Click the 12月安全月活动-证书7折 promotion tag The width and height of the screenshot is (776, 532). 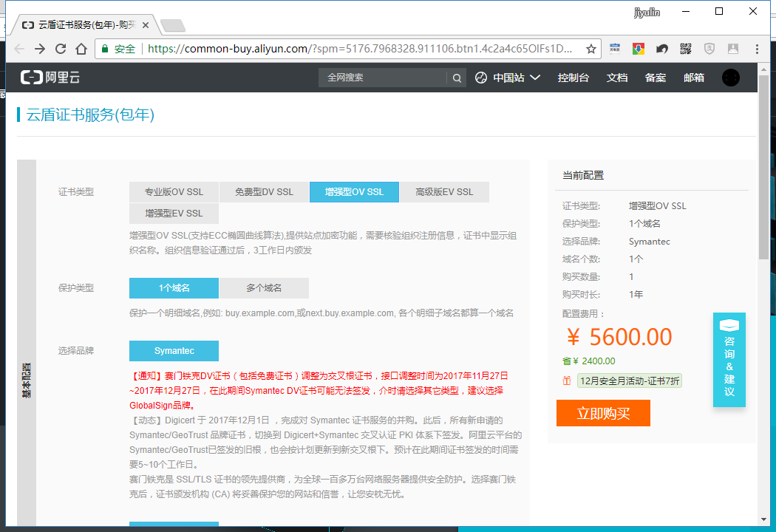tap(630, 381)
